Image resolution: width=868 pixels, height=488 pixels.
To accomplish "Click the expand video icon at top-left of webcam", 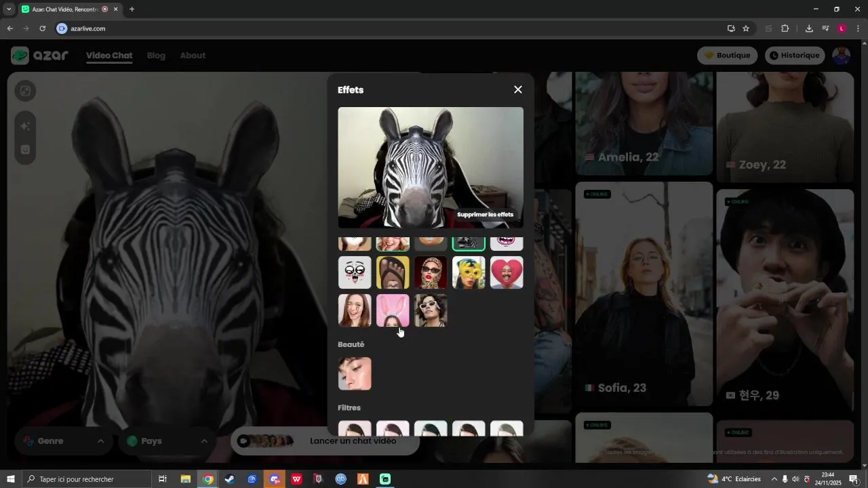I will [25, 91].
